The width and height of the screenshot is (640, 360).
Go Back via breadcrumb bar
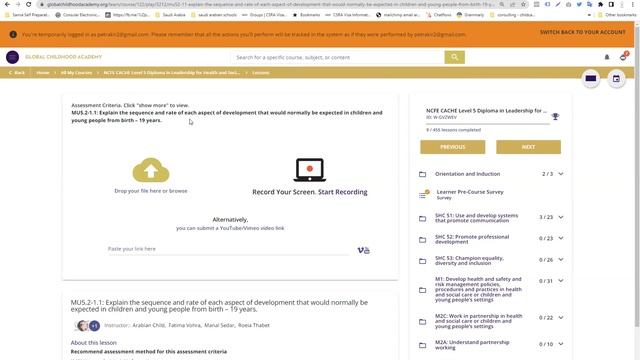point(17,73)
